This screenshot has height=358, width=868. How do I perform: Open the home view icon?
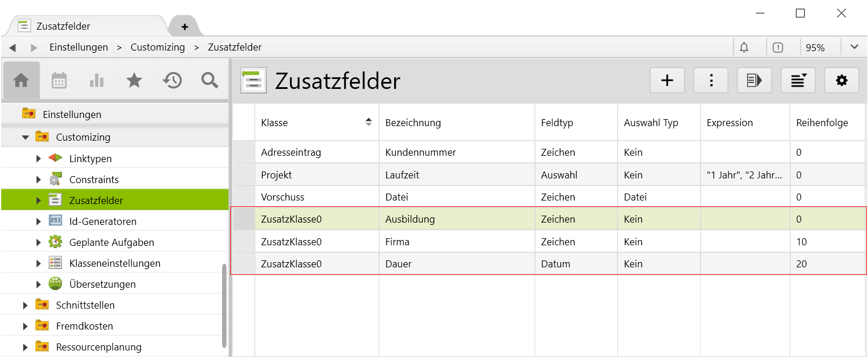[x=22, y=81]
